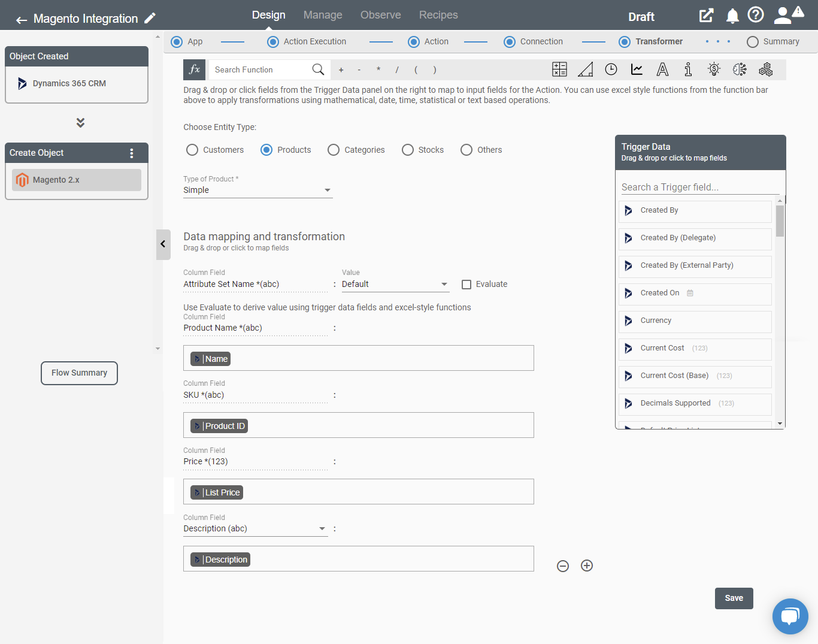Open information functions icon
The width and height of the screenshot is (818, 644).
pyautogui.click(x=688, y=69)
